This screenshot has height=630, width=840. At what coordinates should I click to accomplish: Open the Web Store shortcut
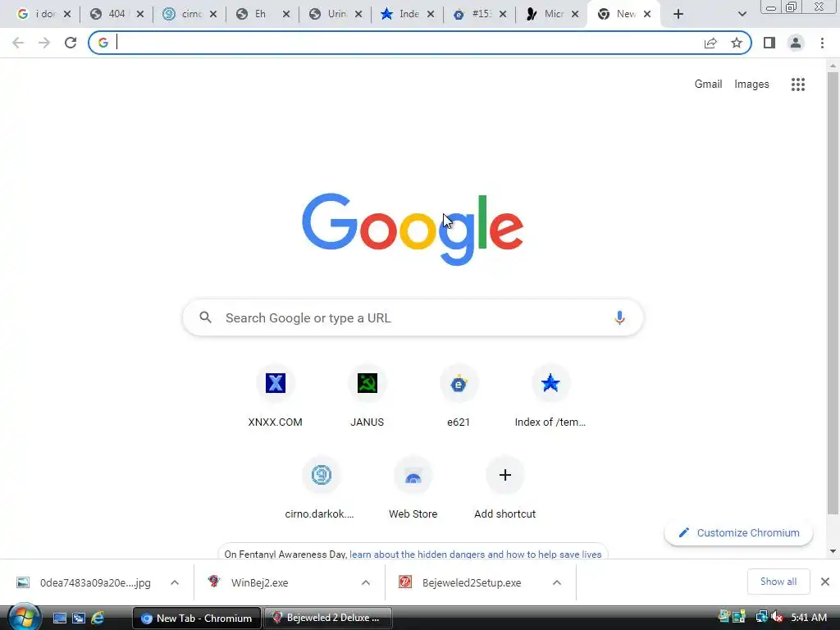pos(413,487)
